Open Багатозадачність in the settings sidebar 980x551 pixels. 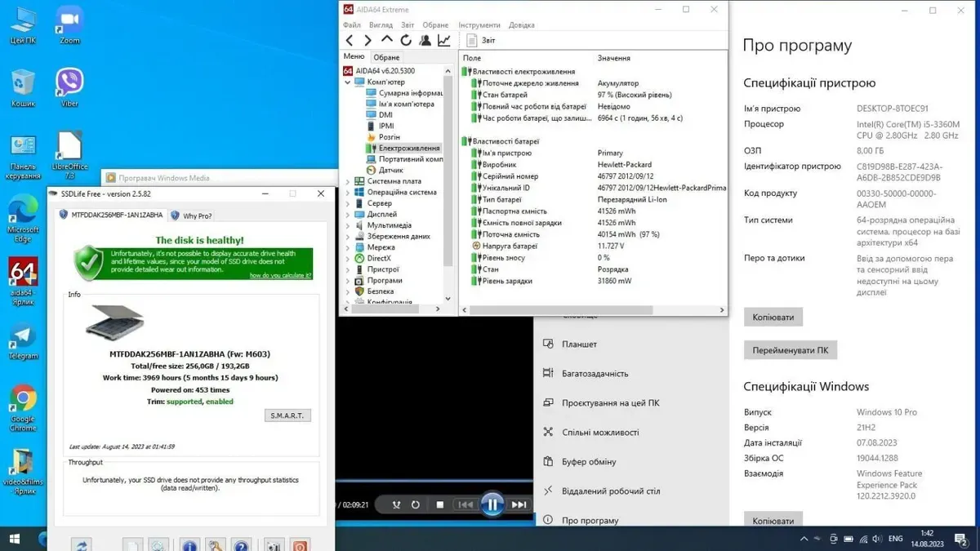point(595,374)
